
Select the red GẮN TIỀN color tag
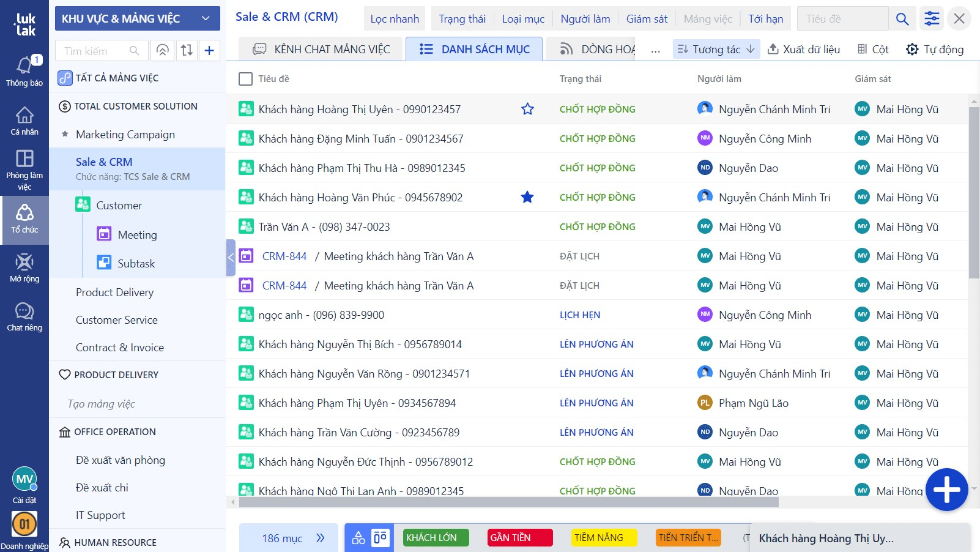pyautogui.click(x=519, y=538)
